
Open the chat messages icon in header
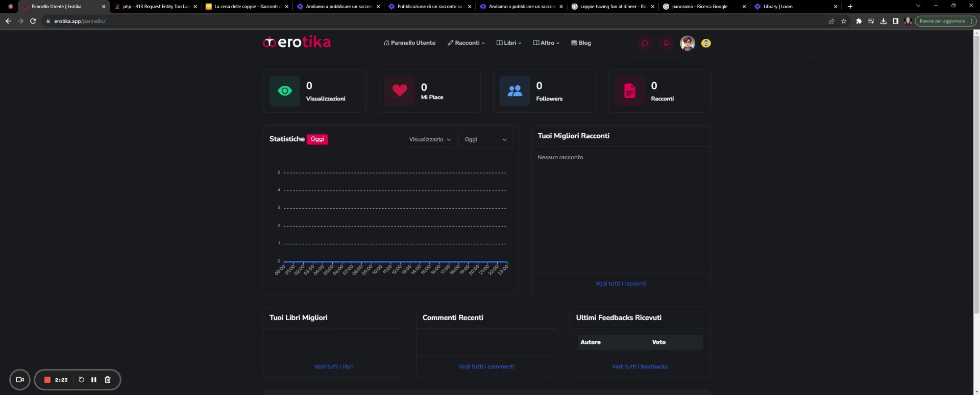pos(645,43)
